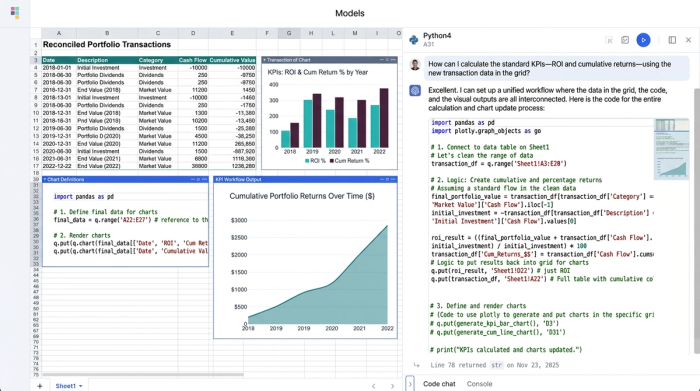
Task: Run the Python4 code cell with play button
Action: (643, 40)
